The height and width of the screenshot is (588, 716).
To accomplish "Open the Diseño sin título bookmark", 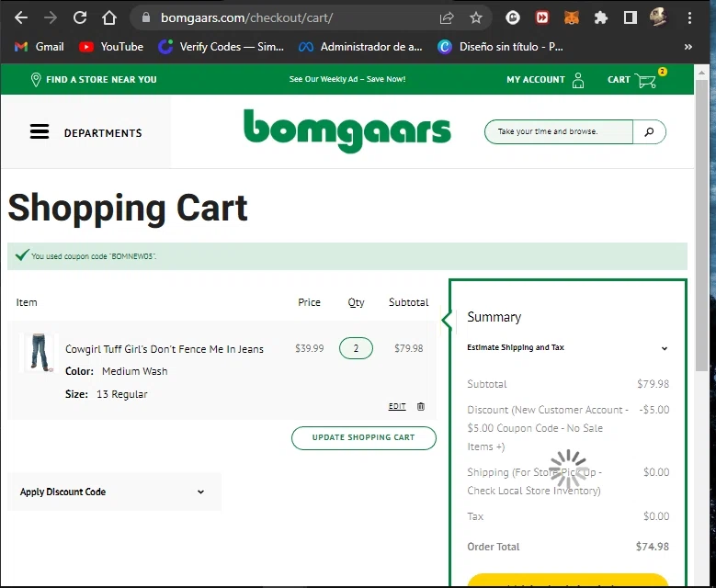I will coord(500,47).
